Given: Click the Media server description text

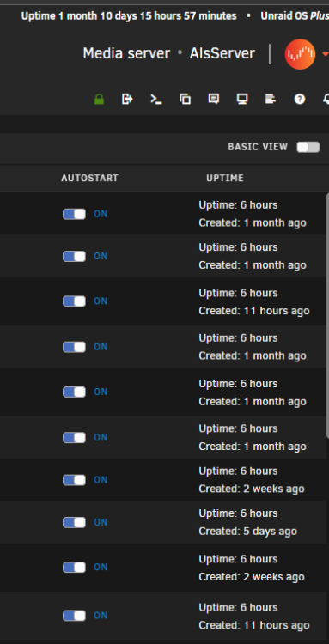Looking at the screenshot, I should pyautogui.click(x=126, y=54).
